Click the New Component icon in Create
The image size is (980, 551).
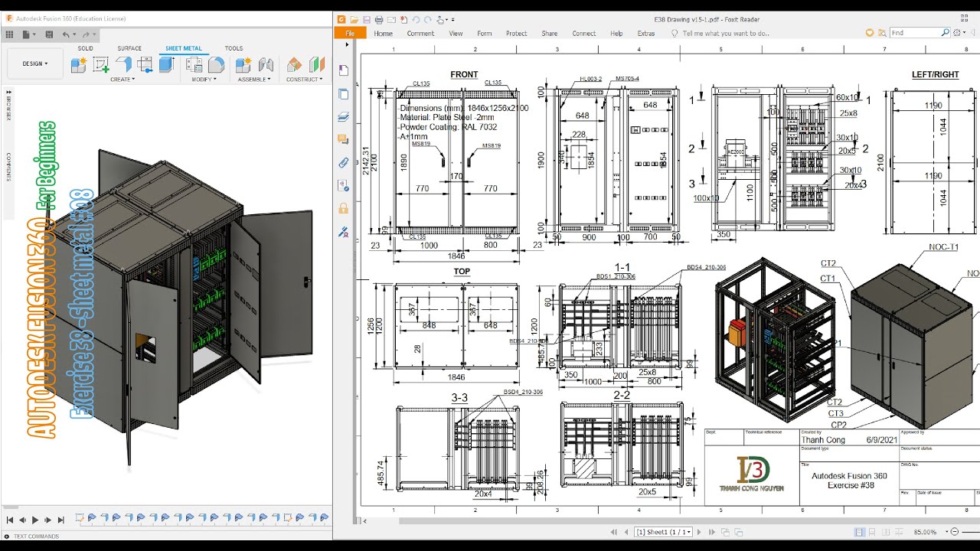79,65
